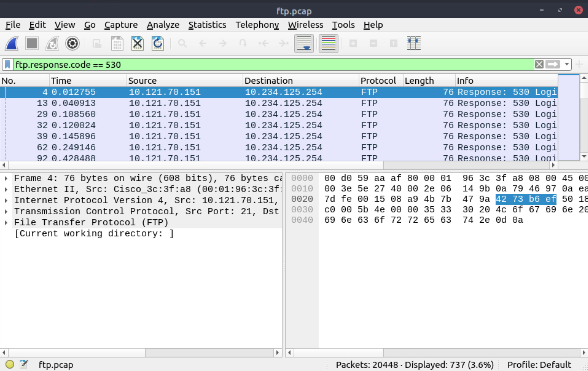Open the Tools menu
Viewport: 588px width, 371px height.
click(343, 25)
